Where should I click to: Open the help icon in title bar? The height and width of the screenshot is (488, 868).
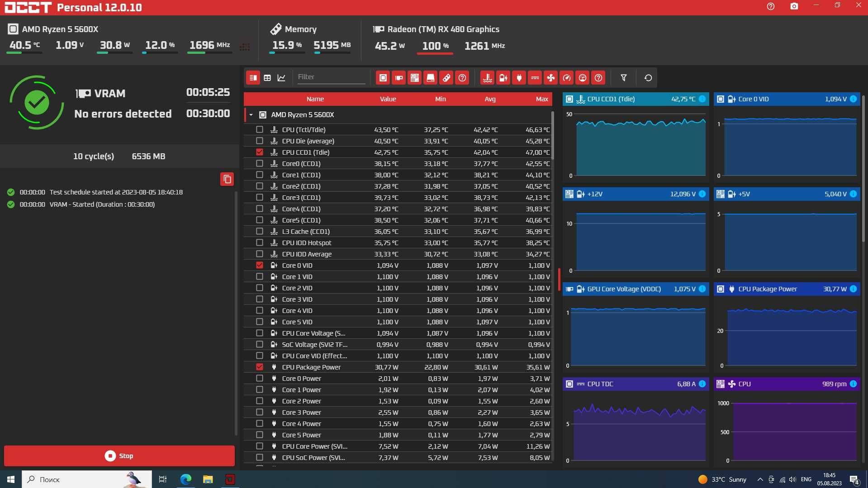pyautogui.click(x=771, y=6)
